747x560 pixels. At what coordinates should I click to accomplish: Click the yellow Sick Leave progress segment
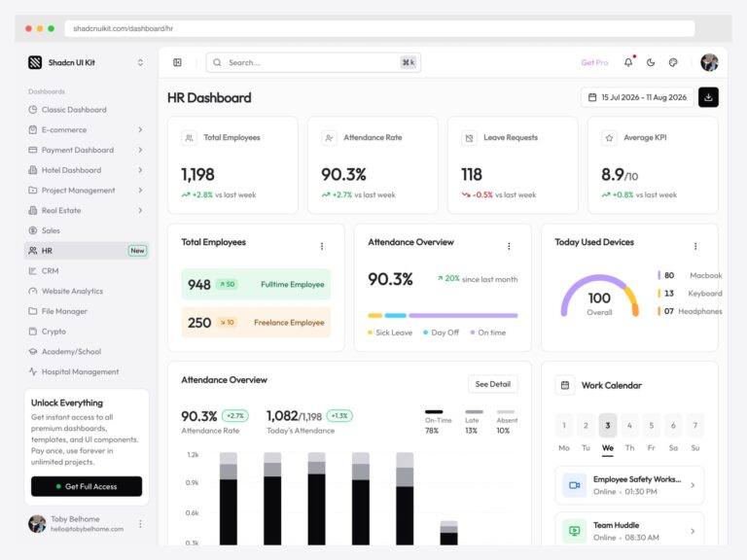374,315
